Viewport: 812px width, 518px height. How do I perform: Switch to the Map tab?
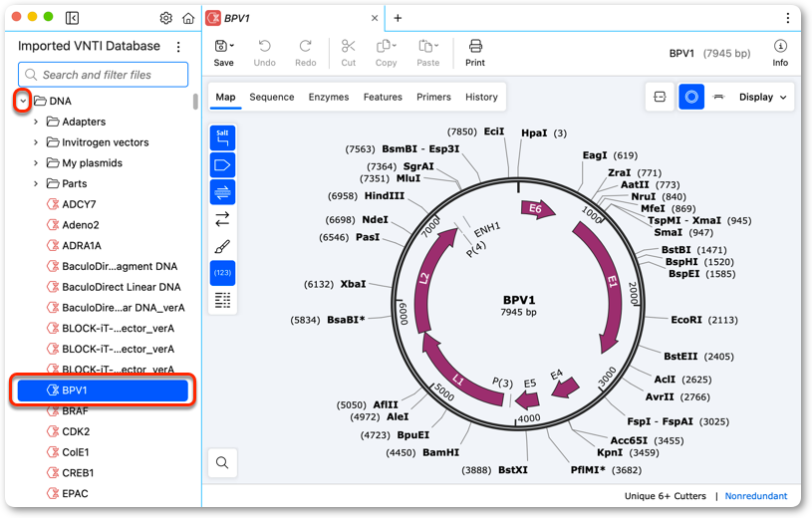point(225,97)
